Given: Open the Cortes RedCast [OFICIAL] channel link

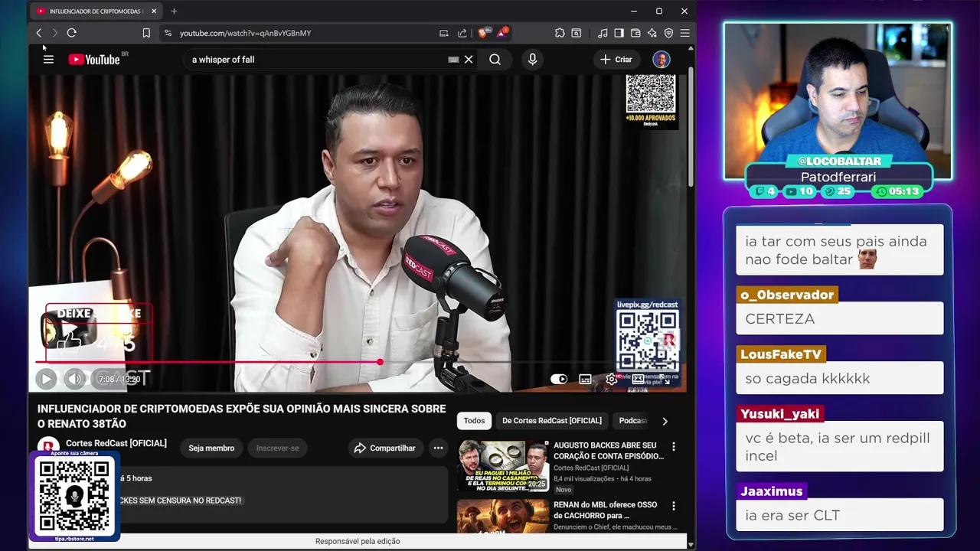Looking at the screenshot, I should [116, 443].
